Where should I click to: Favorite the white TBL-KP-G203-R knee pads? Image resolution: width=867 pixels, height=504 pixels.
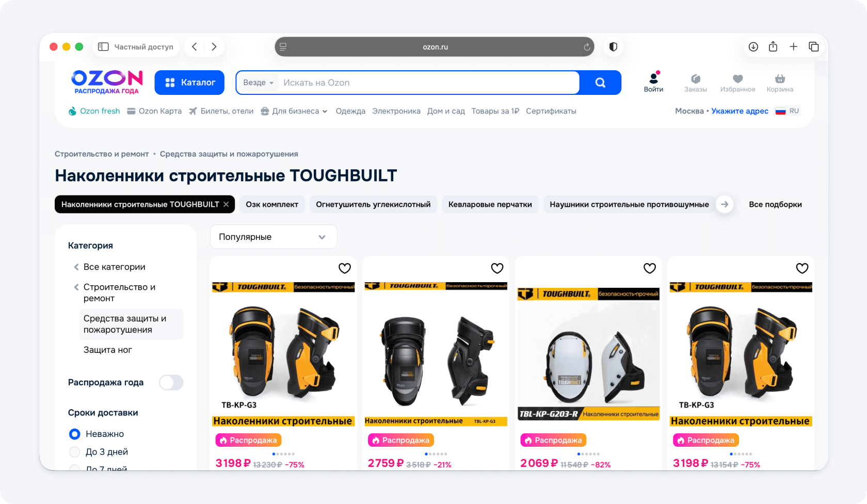tap(650, 268)
